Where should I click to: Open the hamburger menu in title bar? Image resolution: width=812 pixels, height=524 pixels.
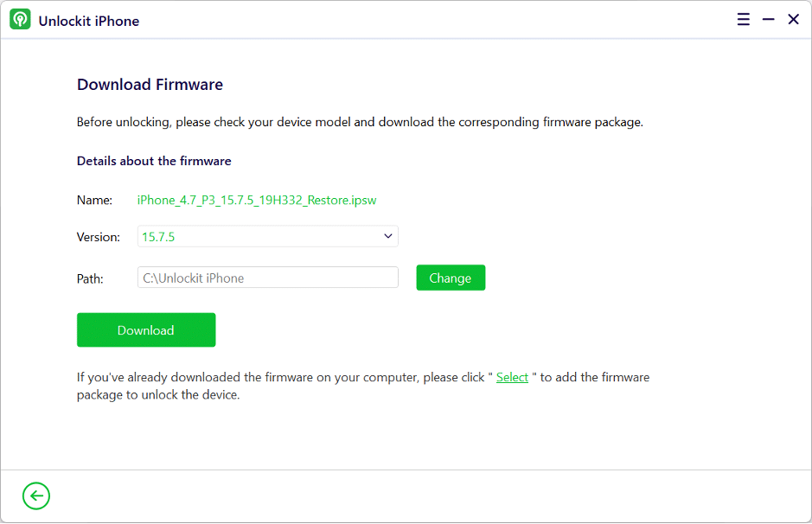coord(744,20)
